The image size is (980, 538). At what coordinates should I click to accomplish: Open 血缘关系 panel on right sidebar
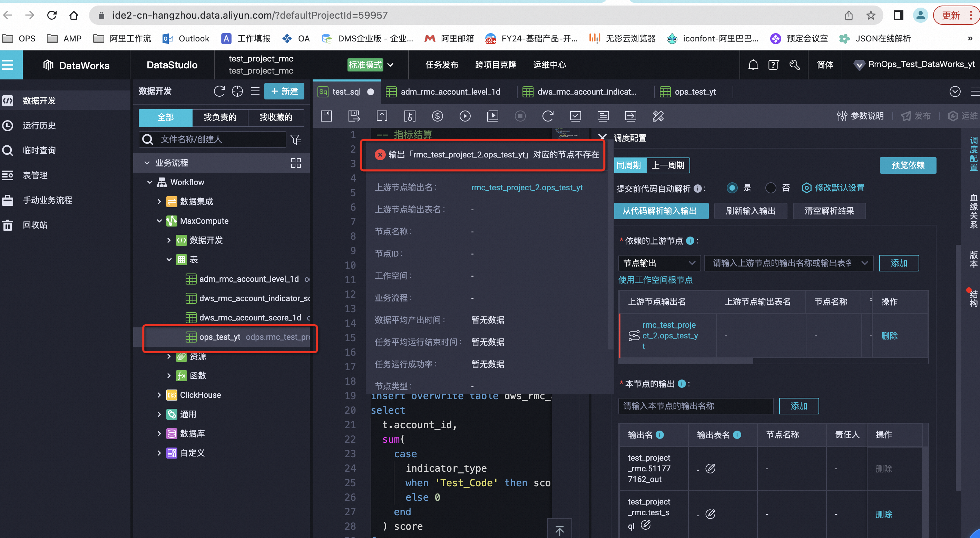tap(973, 211)
